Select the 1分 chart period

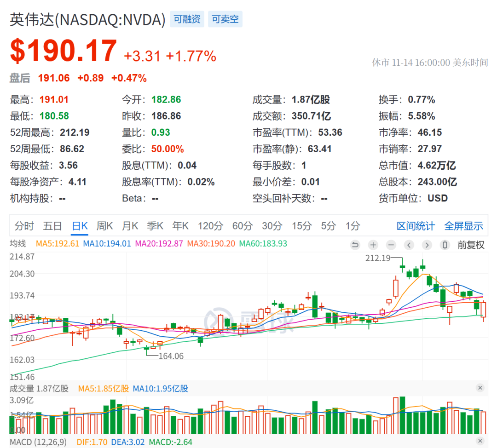[353, 226]
